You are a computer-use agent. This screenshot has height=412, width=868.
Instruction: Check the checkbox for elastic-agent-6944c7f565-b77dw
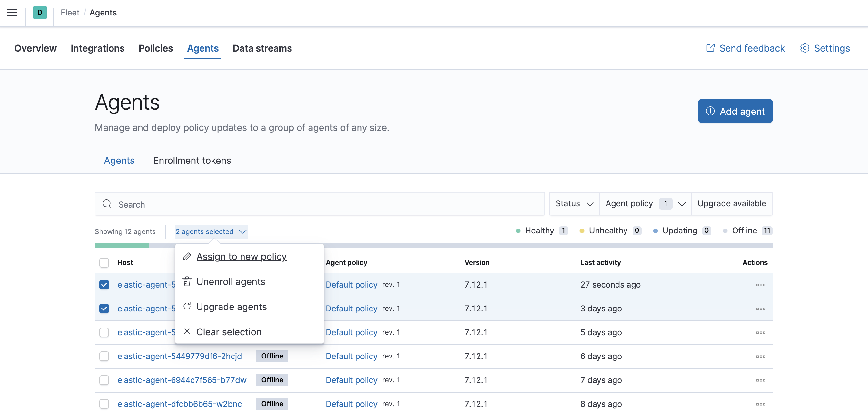[x=104, y=380]
